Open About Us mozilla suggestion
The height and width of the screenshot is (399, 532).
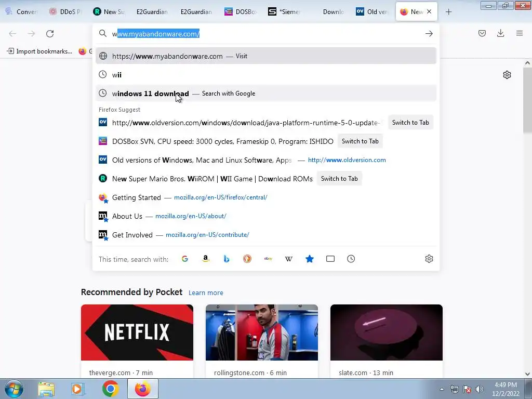(x=265, y=216)
